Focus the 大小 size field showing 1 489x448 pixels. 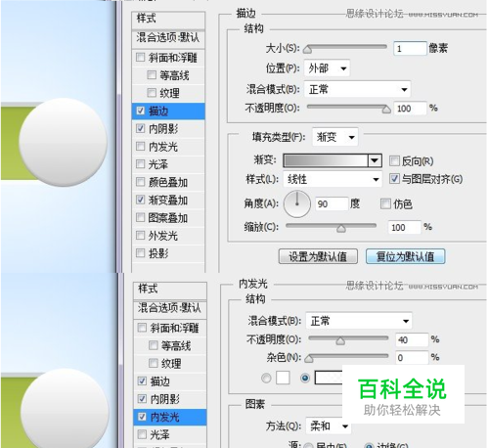[410, 49]
